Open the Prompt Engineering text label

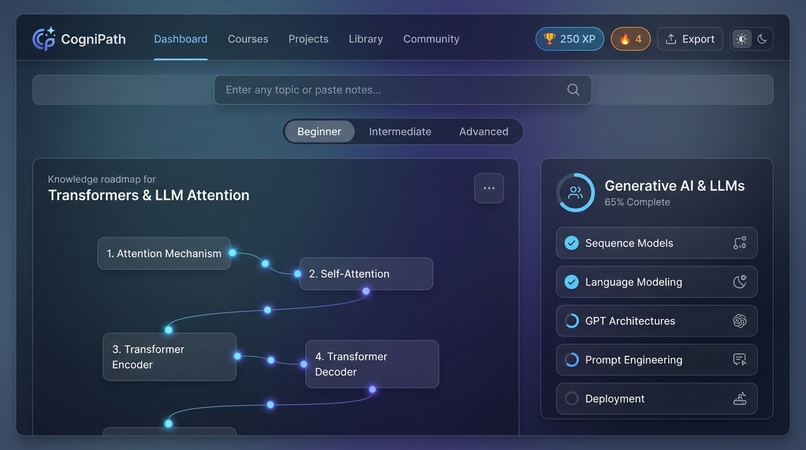pos(634,360)
